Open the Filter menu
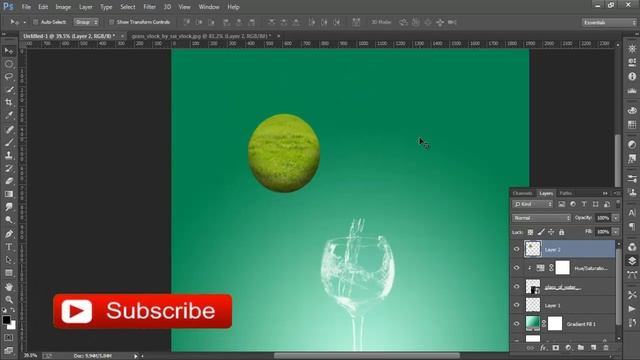640x360 pixels. point(149,7)
